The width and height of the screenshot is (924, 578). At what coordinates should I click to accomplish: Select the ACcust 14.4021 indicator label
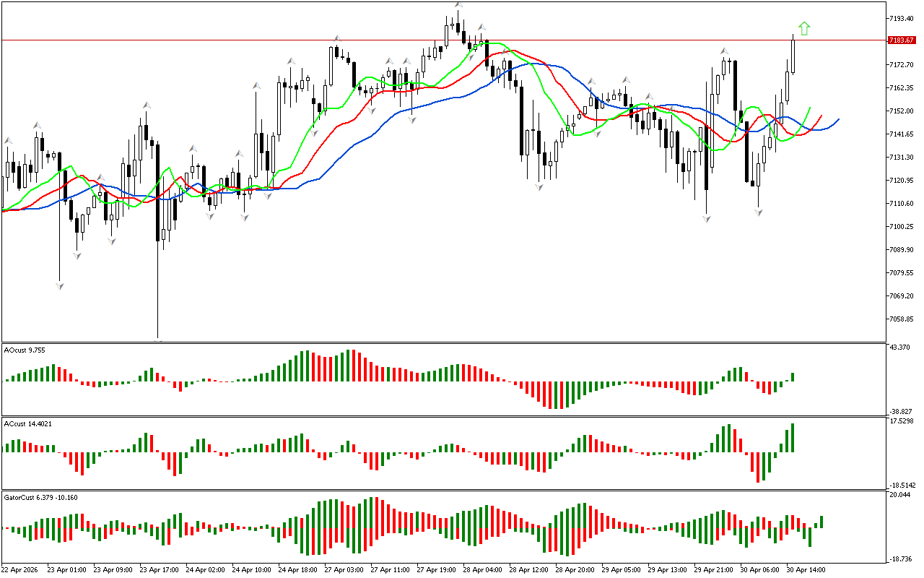(x=27, y=423)
